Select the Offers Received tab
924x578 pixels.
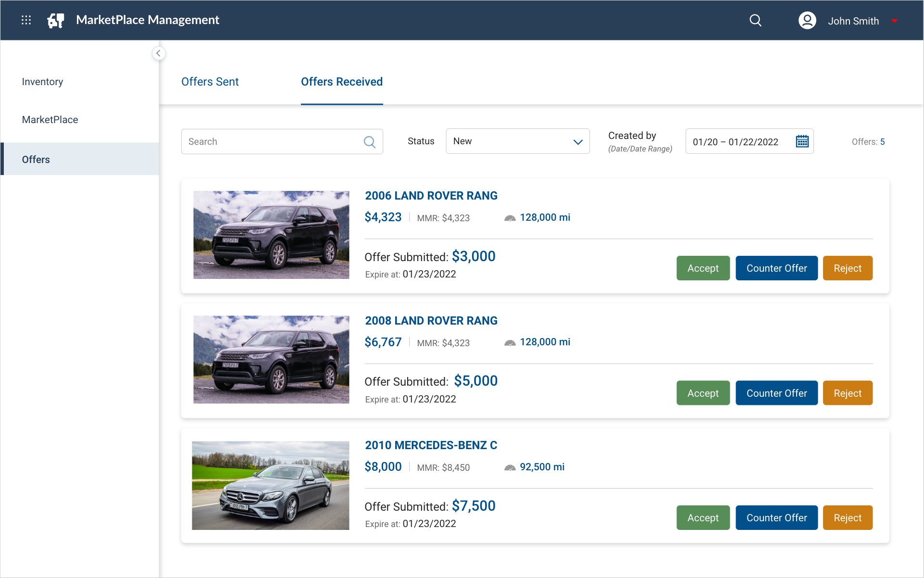341,82
